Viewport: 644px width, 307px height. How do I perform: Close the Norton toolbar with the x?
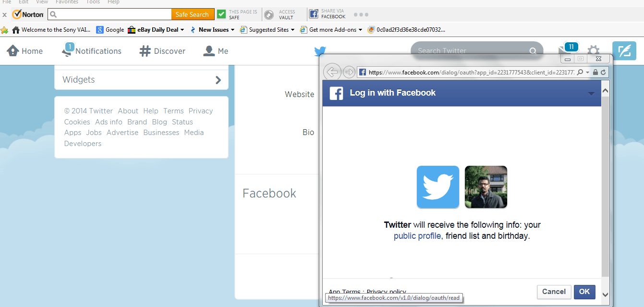click(x=4, y=15)
